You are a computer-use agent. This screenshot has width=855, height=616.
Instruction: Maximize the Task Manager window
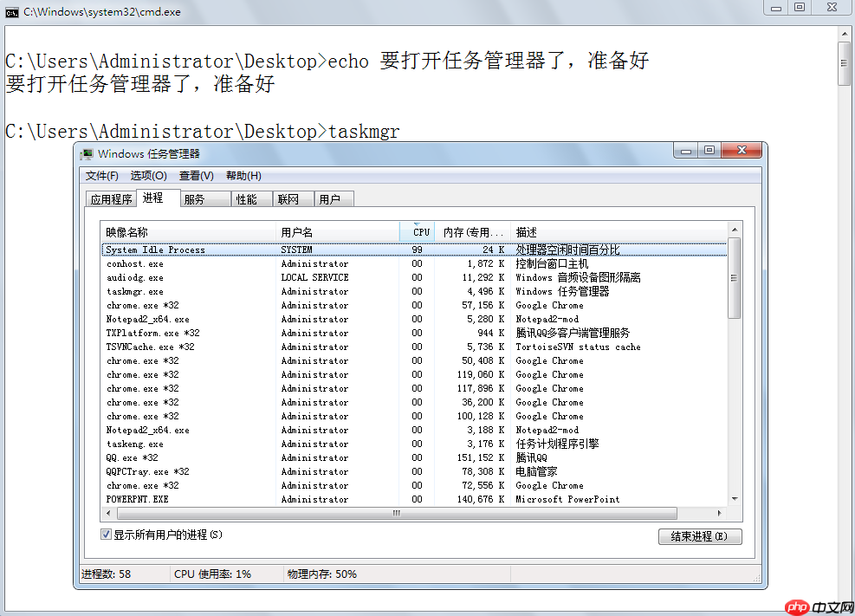click(x=709, y=151)
